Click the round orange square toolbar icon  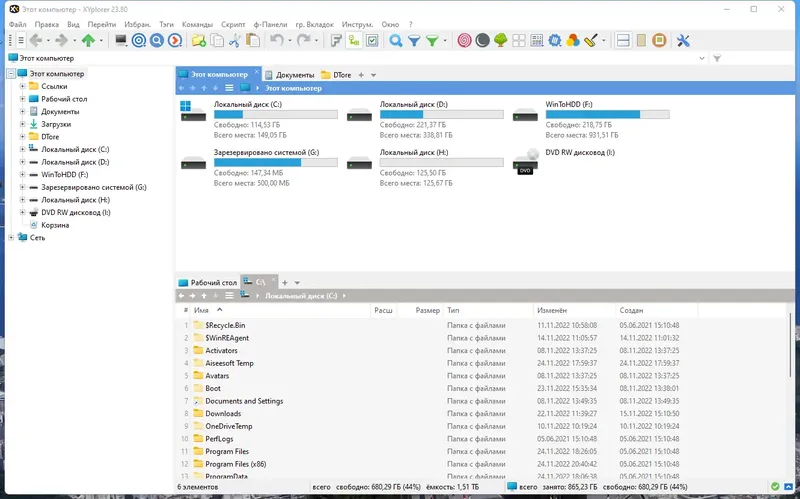tap(659, 40)
